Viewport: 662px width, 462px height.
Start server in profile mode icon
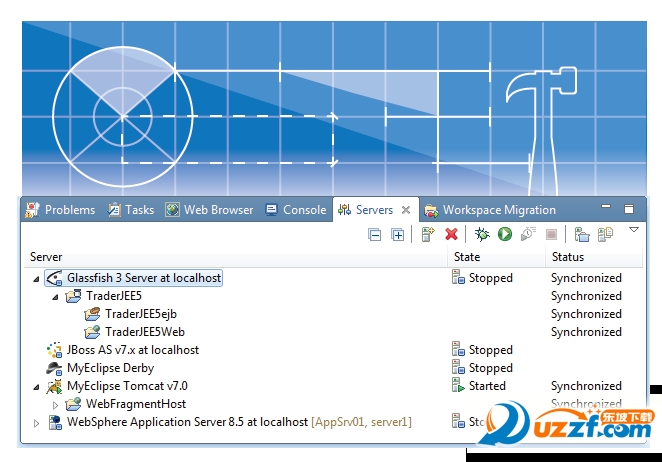coord(528,234)
